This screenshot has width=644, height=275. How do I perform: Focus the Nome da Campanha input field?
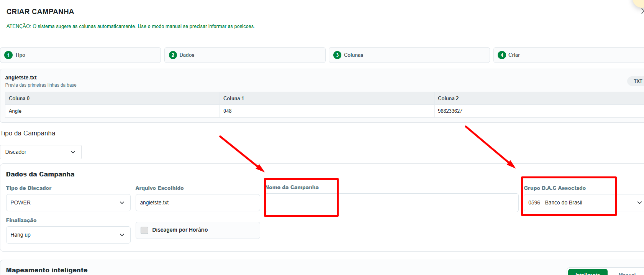click(x=392, y=203)
